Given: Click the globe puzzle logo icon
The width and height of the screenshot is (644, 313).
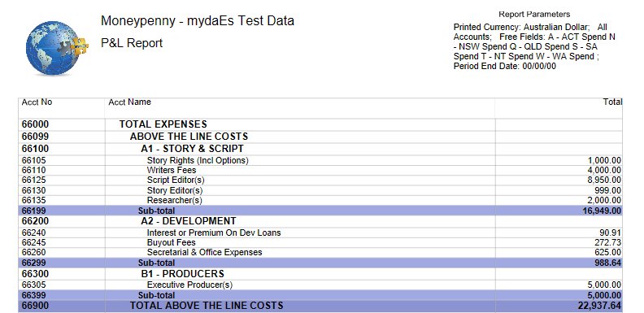Looking at the screenshot, I should (x=57, y=48).
